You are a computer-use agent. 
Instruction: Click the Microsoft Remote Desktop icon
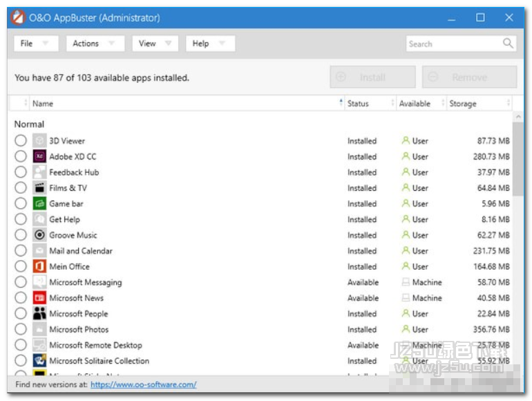[39, 344]
